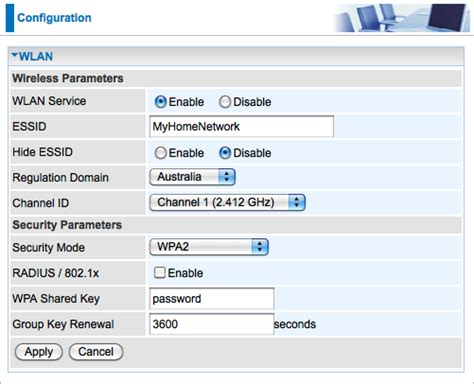Open the Regulation Domain dropdown showing Australia
This screenshot has height=384, width=474.
tap(193, 177)
